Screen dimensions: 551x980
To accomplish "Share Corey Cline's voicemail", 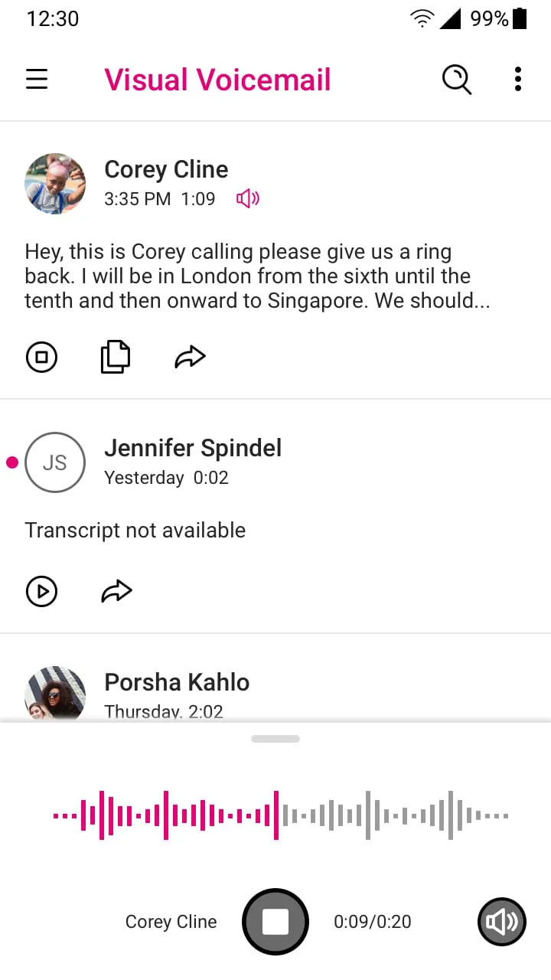I will coord(190,357).
